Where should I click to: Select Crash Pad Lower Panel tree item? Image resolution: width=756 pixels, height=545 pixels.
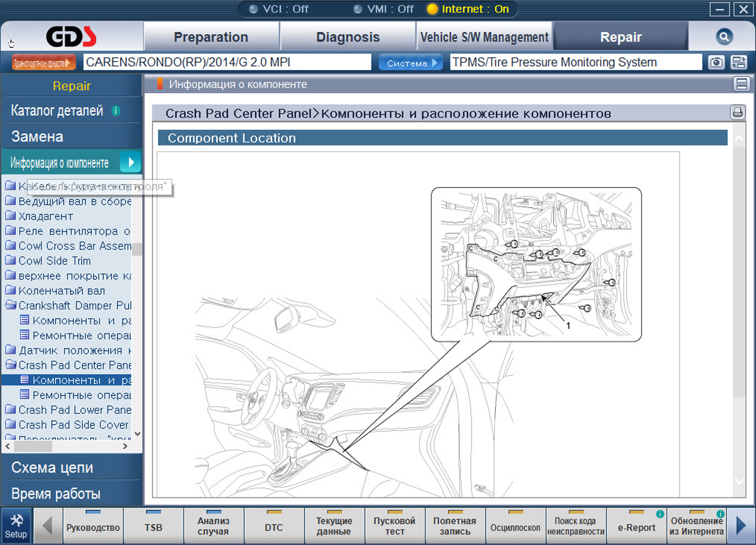pos(74,410)
